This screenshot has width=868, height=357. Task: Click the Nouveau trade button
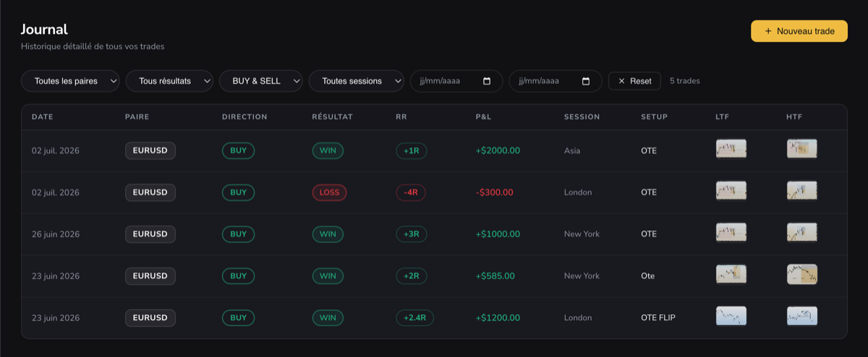point(799,31)
